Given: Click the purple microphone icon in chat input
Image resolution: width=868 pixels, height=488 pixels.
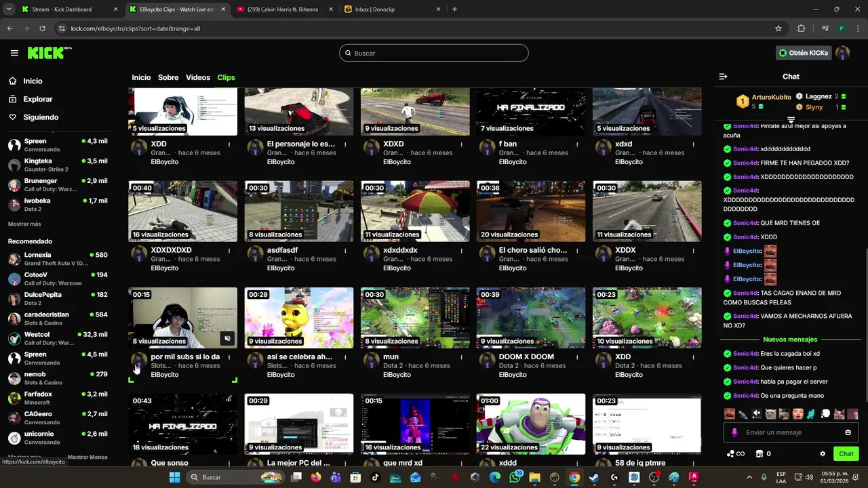Looking at the screenshot, I should 734,432.
